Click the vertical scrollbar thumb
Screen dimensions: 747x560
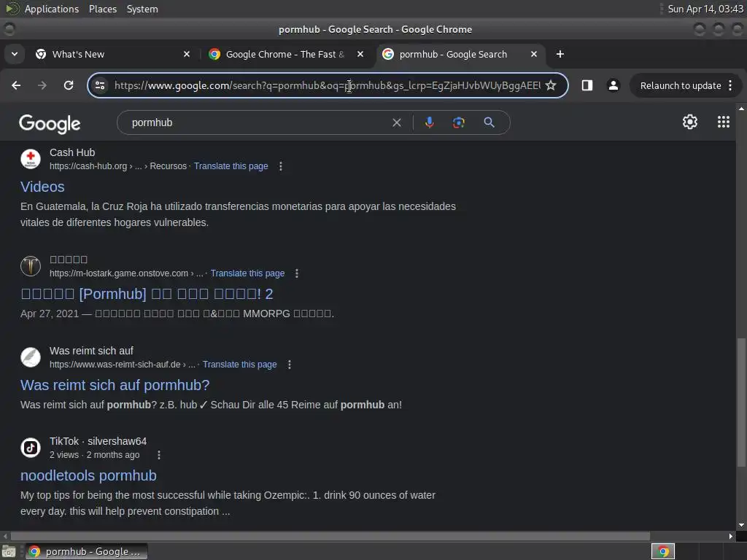point(741,402)
